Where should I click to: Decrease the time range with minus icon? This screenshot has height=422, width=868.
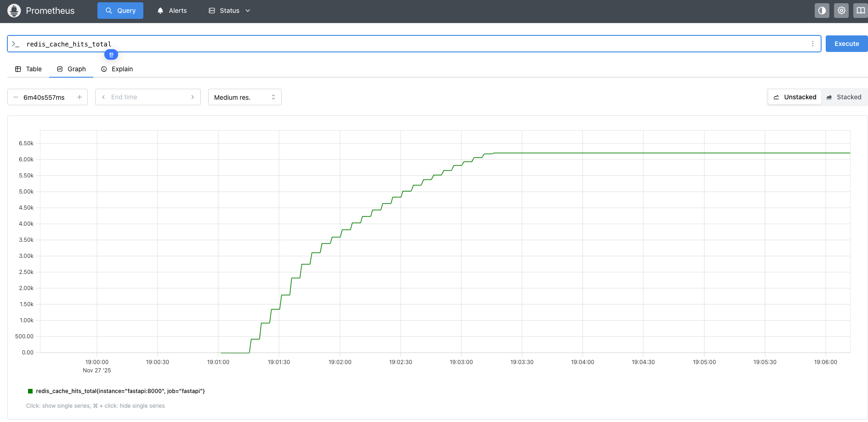pyautogui.click(x=16, y=97)
